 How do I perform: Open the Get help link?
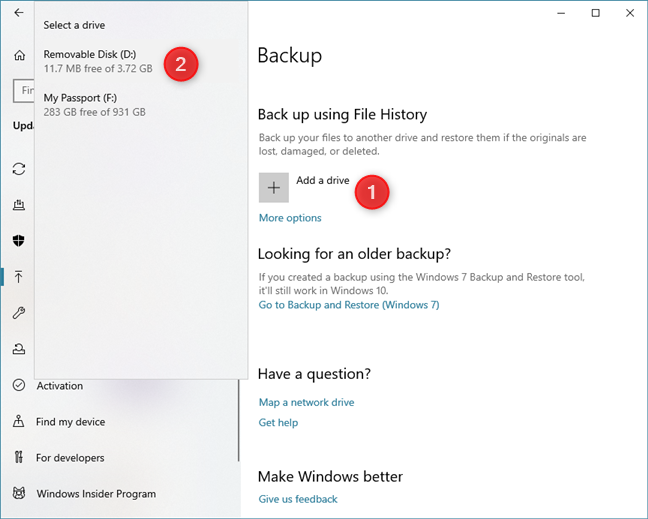coord(278,423)
